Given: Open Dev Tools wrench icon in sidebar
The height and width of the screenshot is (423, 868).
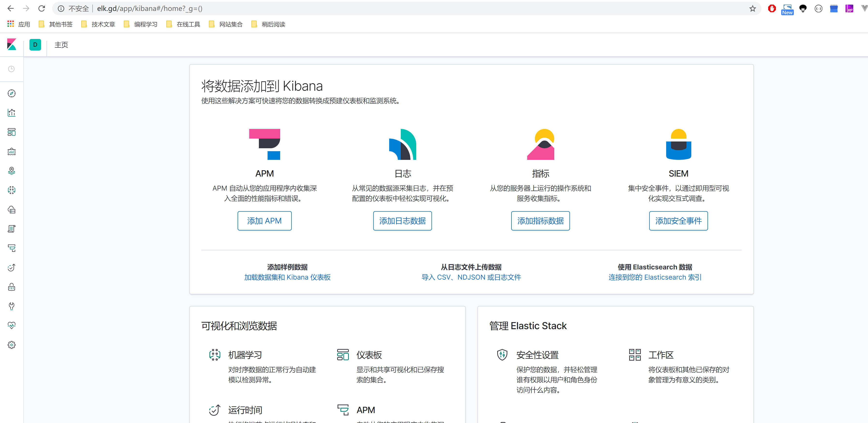Looking at the screenshot, I should pos(11,306).
